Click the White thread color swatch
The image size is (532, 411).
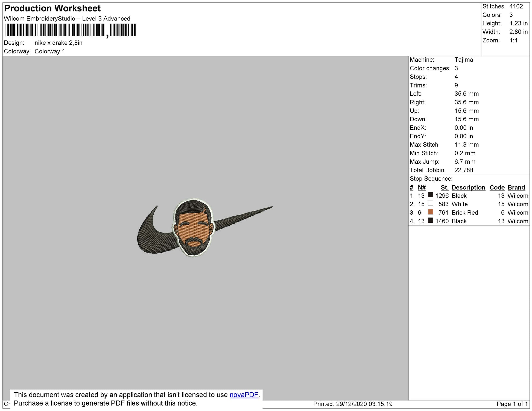click(431, 203)
